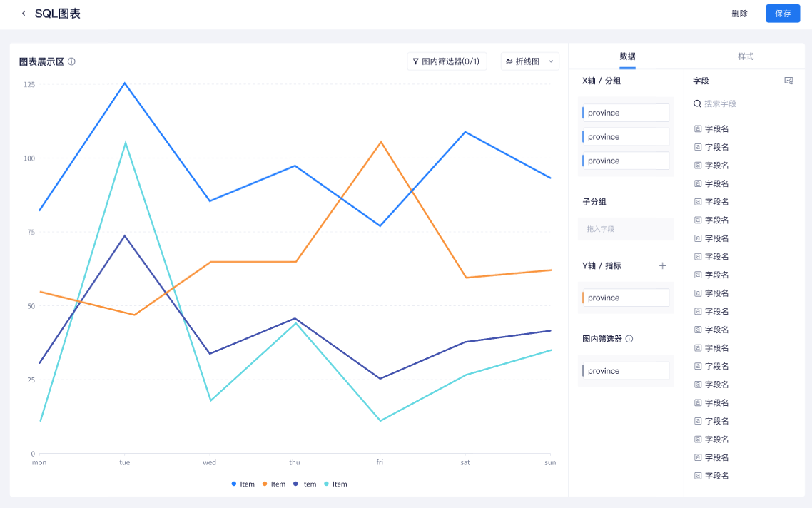Open the province selector under Y轴/指标

pyautogui.click(x=627, y=298)
